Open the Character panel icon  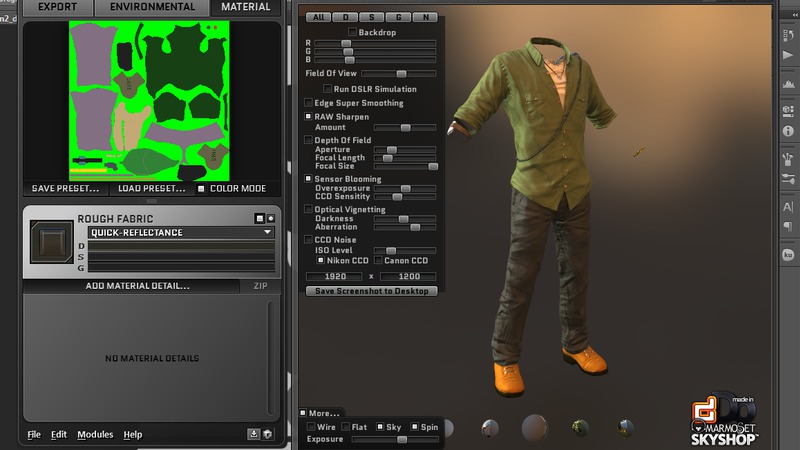pos(788,206)
